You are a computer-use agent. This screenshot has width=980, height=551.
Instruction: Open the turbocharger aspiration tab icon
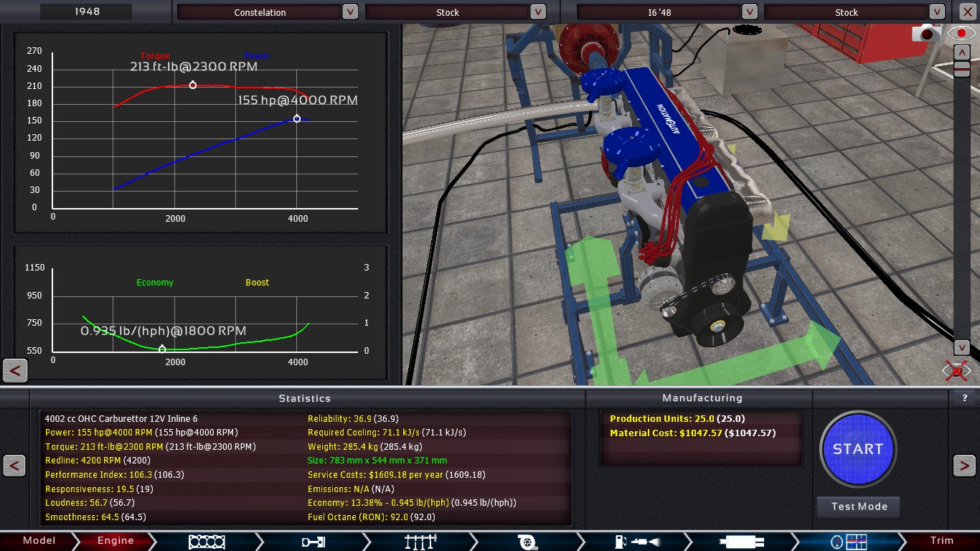(528, 542)
